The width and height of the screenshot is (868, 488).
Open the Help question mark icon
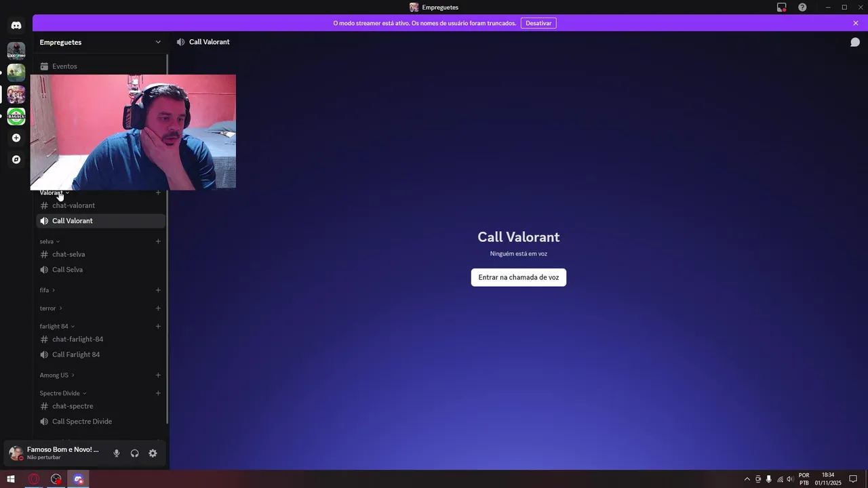point(802,7)
